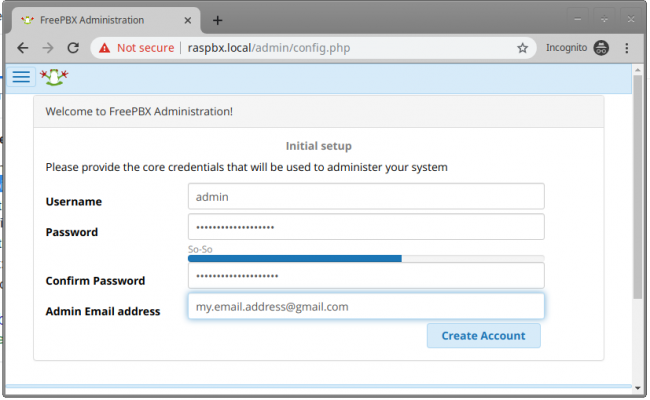Maximize the browser window
The image size is (650, 400).
pyautogui.click(x=604, y=19)
